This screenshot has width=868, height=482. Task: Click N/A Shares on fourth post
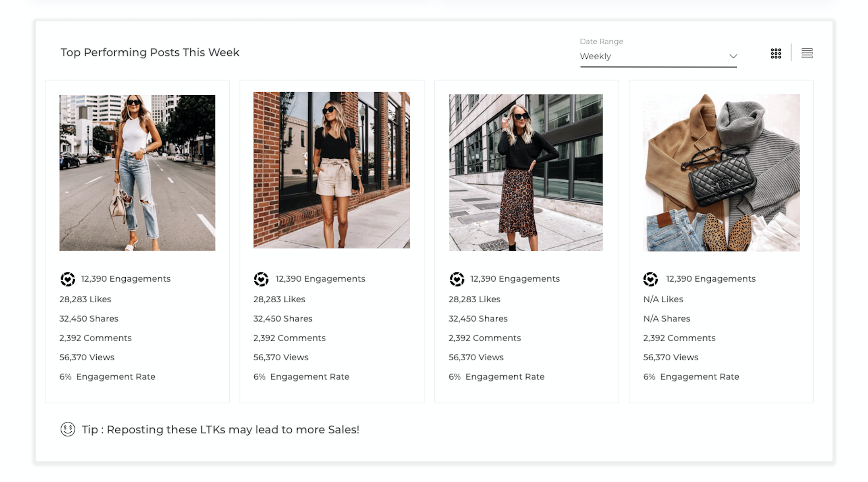tap(667, 319)
